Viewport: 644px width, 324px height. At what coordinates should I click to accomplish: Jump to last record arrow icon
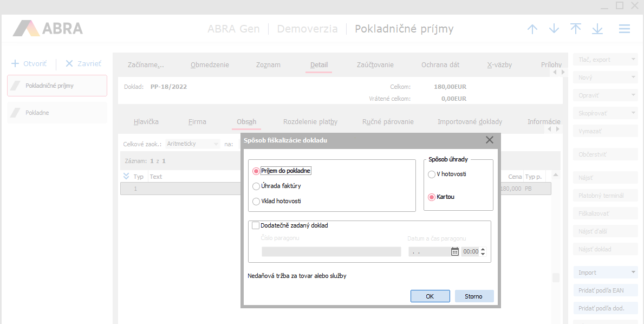(x=597, y=29)
